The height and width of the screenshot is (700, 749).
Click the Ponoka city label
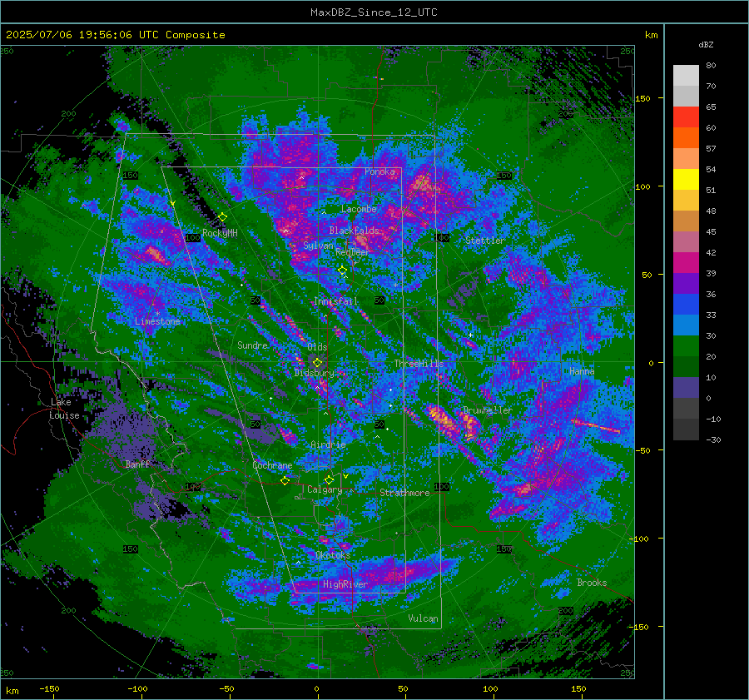[379, 171]
